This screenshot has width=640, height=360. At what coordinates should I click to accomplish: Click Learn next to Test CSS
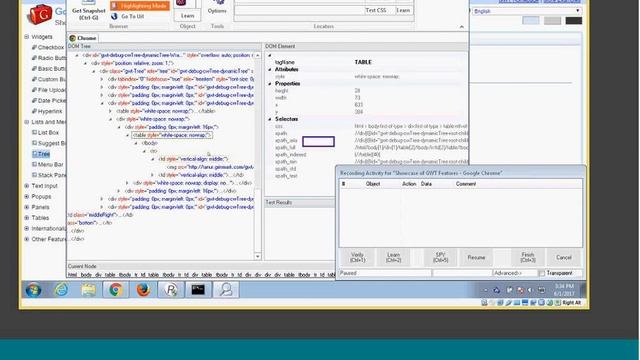point(404,10)
